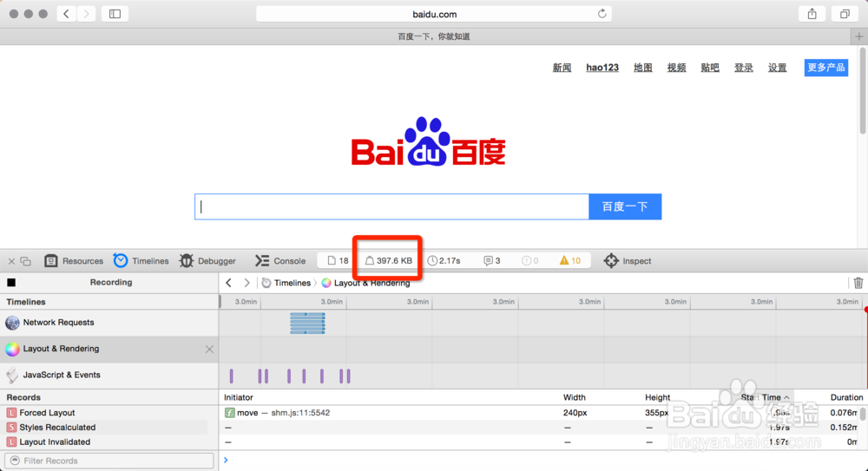Switch to the Debugger tab
The image size is (868, 471).
(207, 261)
